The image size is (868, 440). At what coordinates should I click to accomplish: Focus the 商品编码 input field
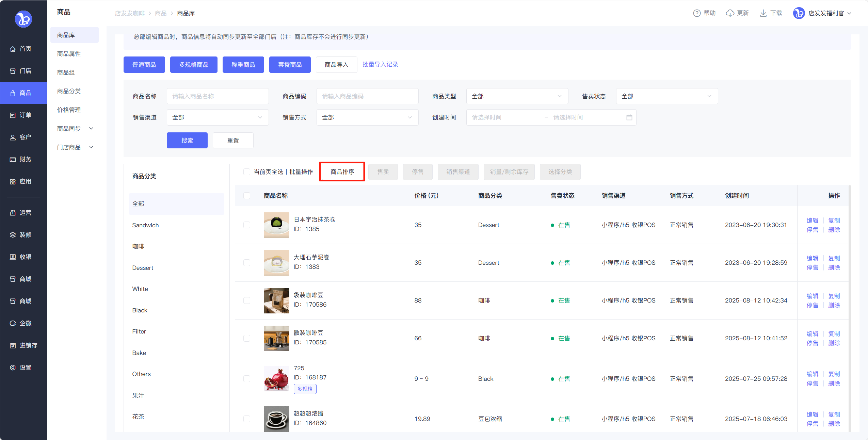pyautogui.click(x=367, y=96)
